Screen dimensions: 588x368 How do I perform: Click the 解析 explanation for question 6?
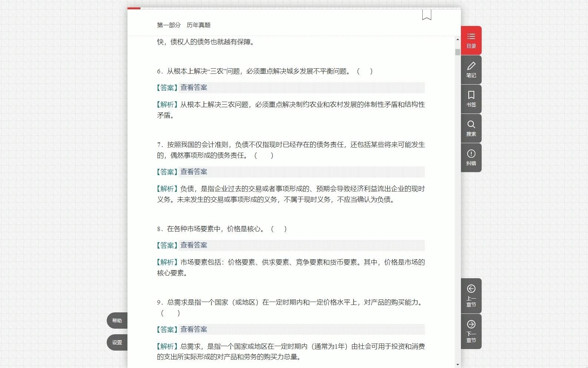[291, 110]
